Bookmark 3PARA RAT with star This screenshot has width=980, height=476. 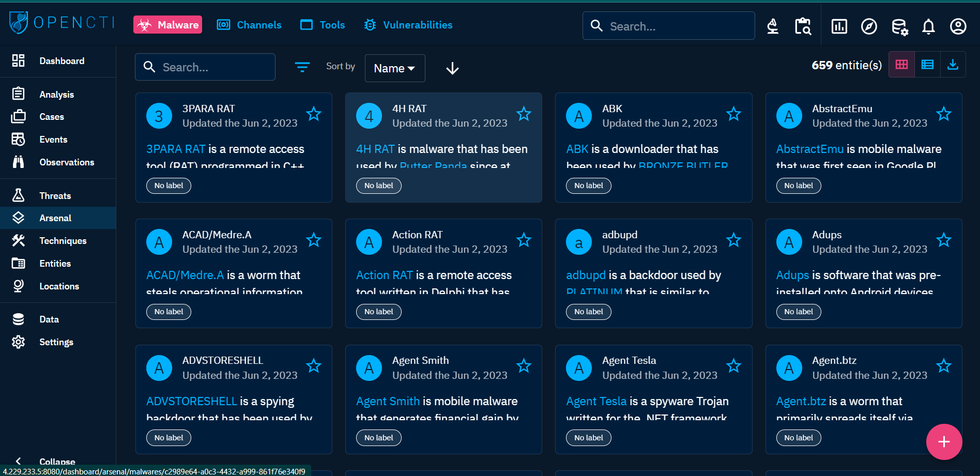pyautogui.click(x=314, y=114)
